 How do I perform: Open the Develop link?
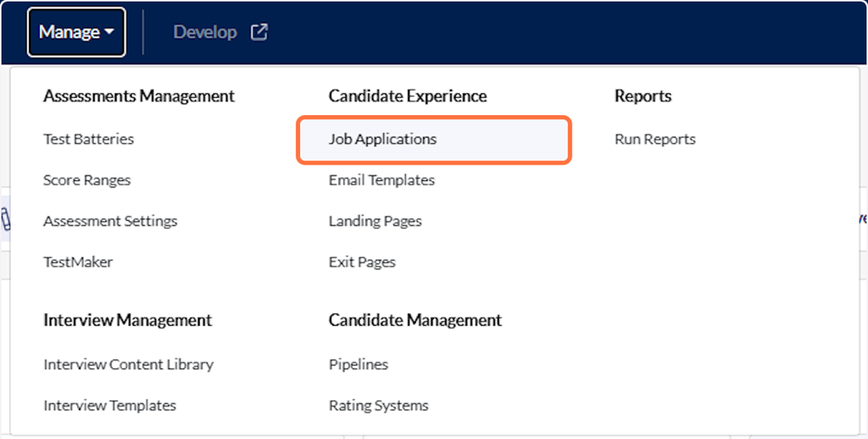tap(205, 33)
